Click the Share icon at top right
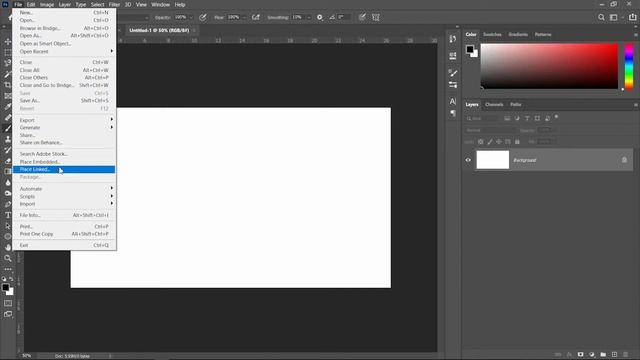Screen dimensions: 640x360 click(x=632, y=17)
